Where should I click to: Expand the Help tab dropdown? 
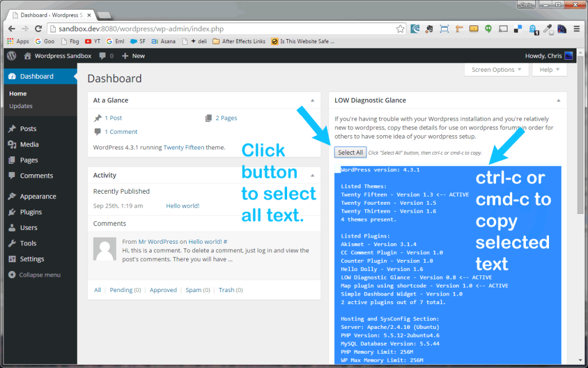(x=550, y=70)
